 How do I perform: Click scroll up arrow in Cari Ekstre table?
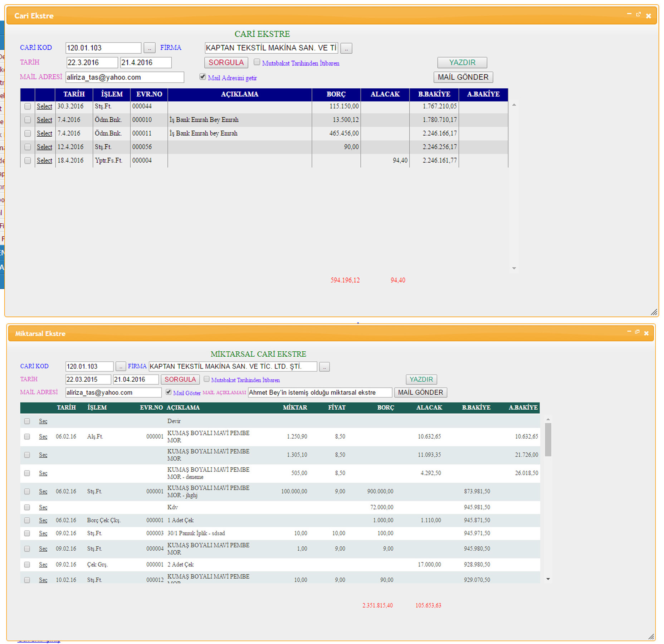tap(514, 105)
